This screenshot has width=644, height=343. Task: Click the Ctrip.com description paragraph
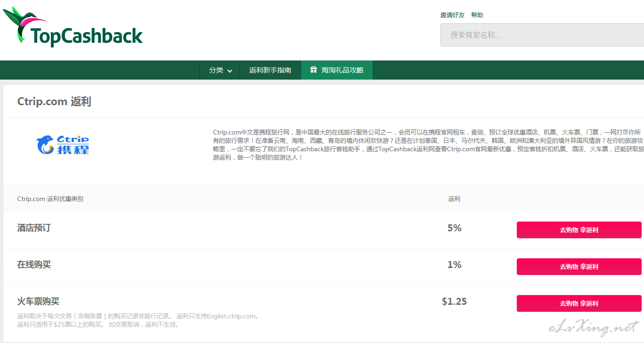(x=428, y=145)
